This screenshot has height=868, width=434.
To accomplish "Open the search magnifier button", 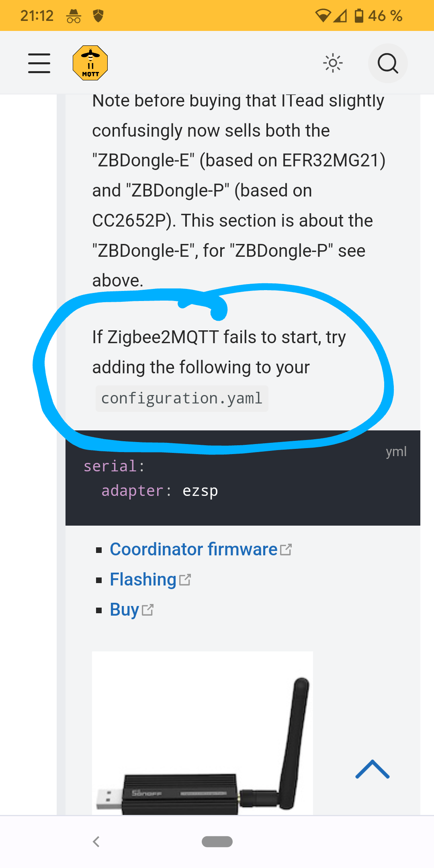I will 388,63.
